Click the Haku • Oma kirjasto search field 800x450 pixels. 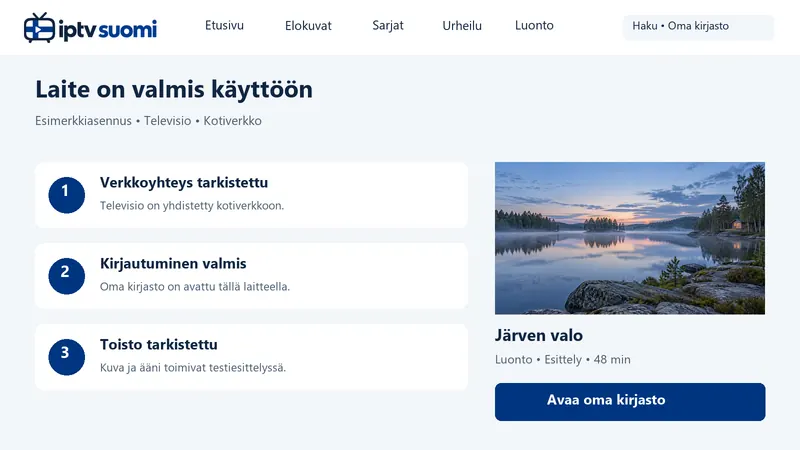point(698,27)
